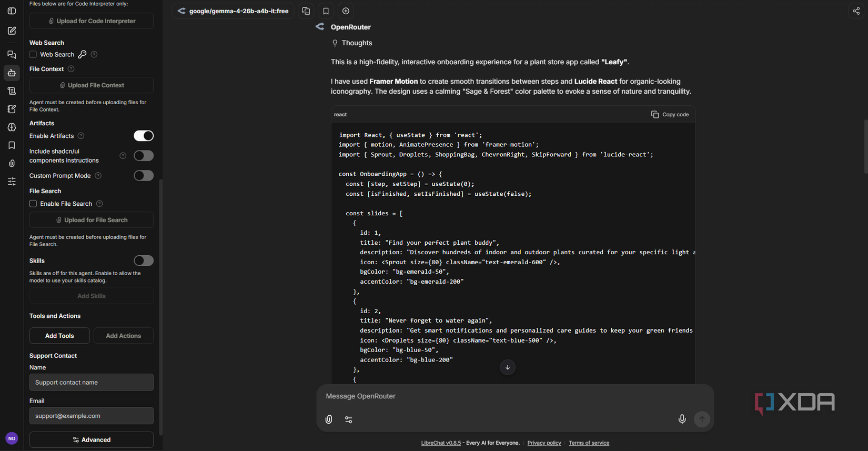
Task: Open the notebook-with-pencil icon in the sidebar
Action: pos(12,109)
